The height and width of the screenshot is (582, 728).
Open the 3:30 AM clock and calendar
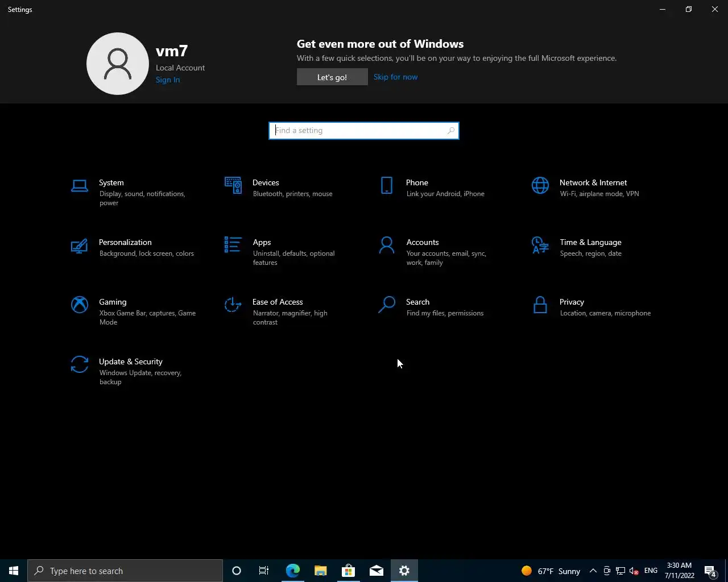click(679, 571)
